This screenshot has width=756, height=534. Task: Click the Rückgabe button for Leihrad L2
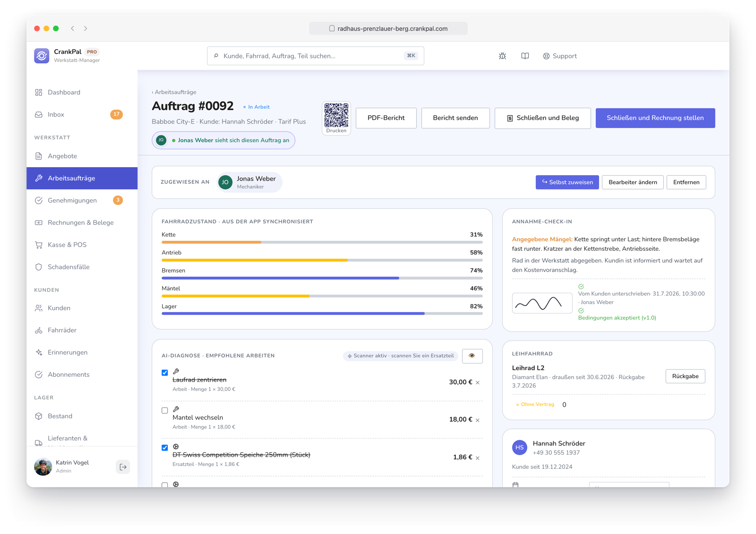tap(685, 376)
